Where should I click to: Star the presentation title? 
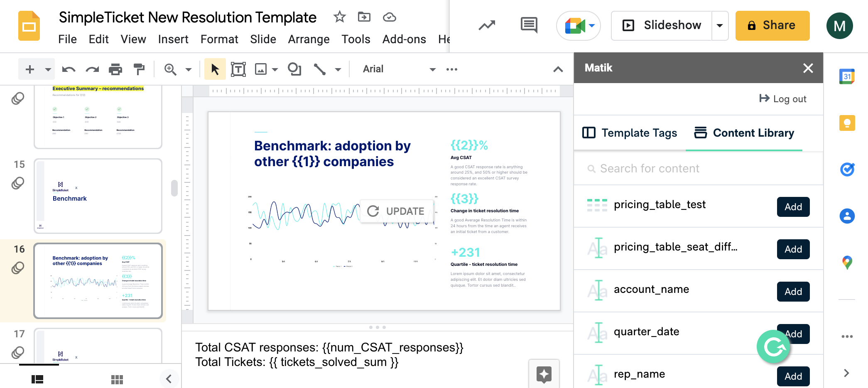339,17
